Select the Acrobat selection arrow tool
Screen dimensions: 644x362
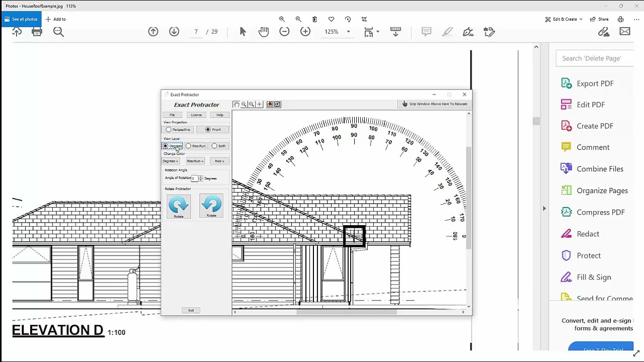(x=243, y=32)
